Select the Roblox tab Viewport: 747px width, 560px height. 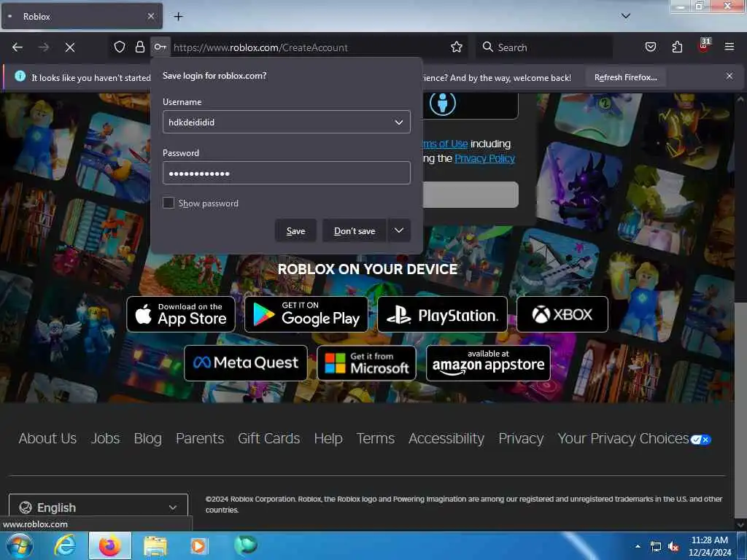(x=82, y=16)
